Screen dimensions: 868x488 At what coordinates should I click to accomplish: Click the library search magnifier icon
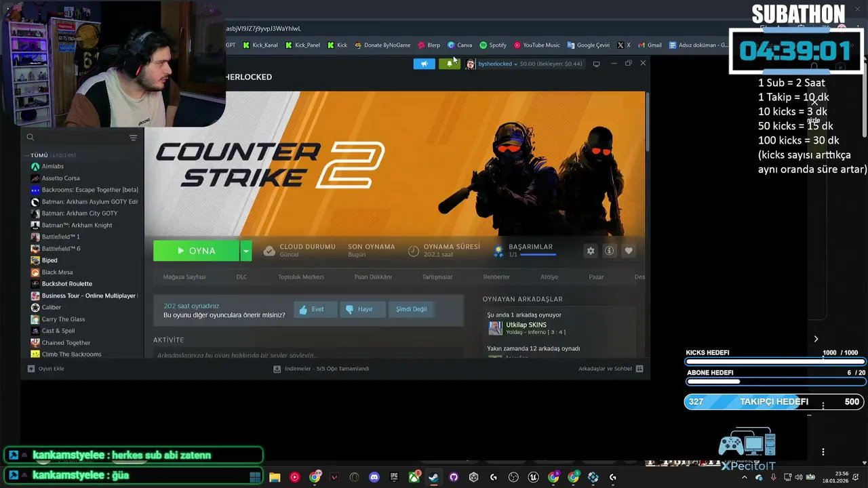(31, 138)
